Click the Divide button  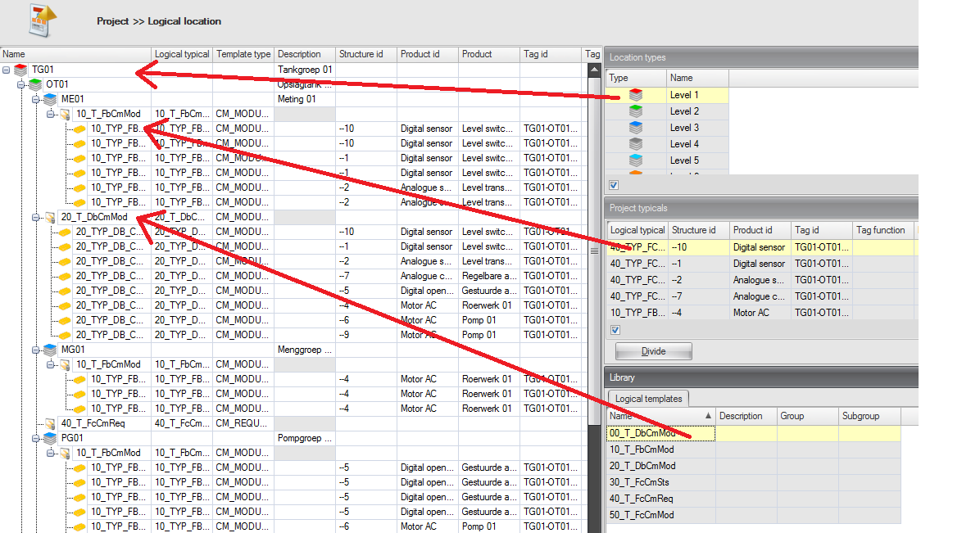(653, 351)
